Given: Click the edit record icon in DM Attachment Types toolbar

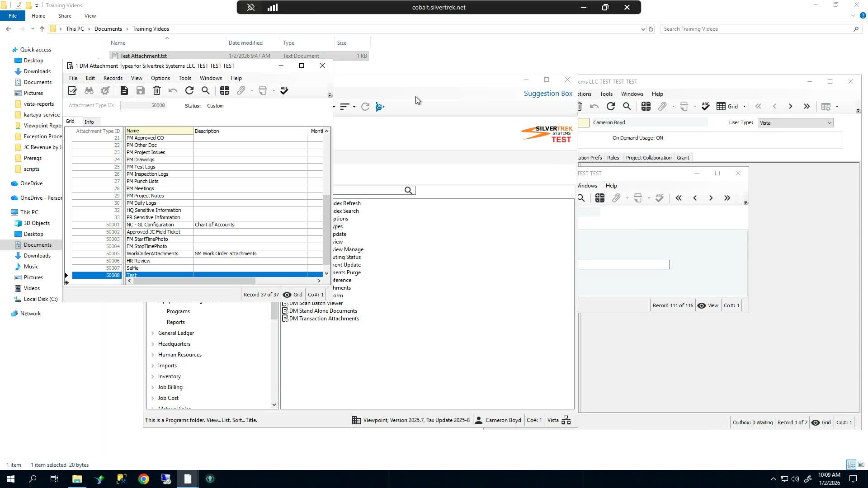Looking at the screenshot, I should (72, 91).
